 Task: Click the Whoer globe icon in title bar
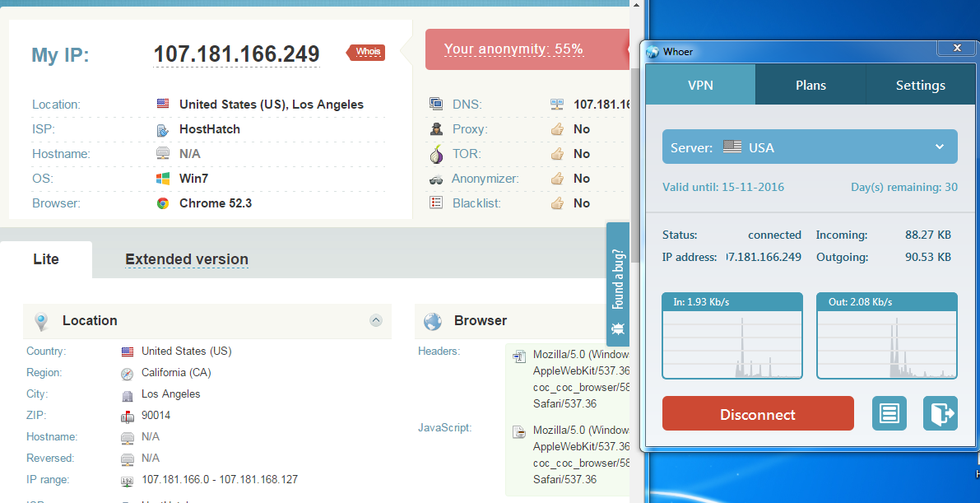click(x=653, y=52)
